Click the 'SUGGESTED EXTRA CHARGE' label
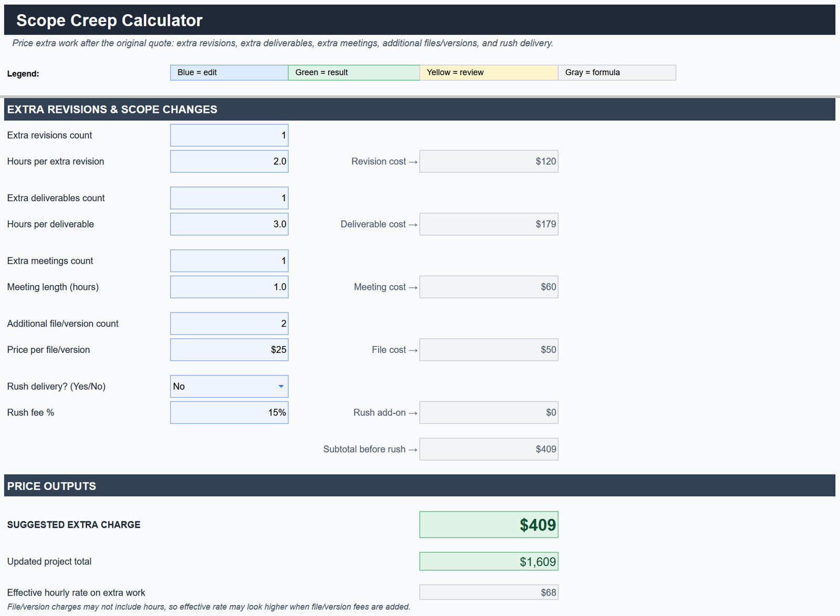Viewport: 840px width, 616px height. click(73, 525)
